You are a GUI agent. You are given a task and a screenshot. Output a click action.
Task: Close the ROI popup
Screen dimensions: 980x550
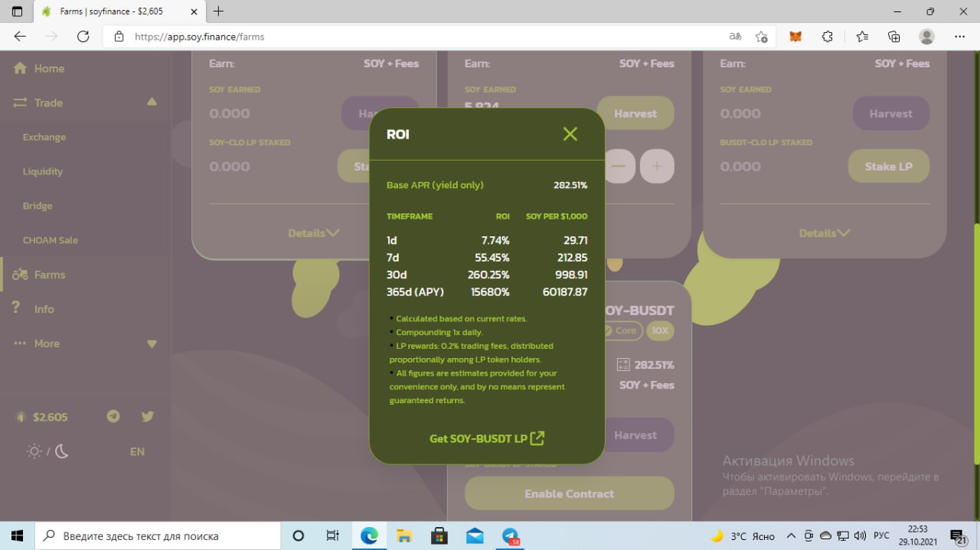[570, 134]
